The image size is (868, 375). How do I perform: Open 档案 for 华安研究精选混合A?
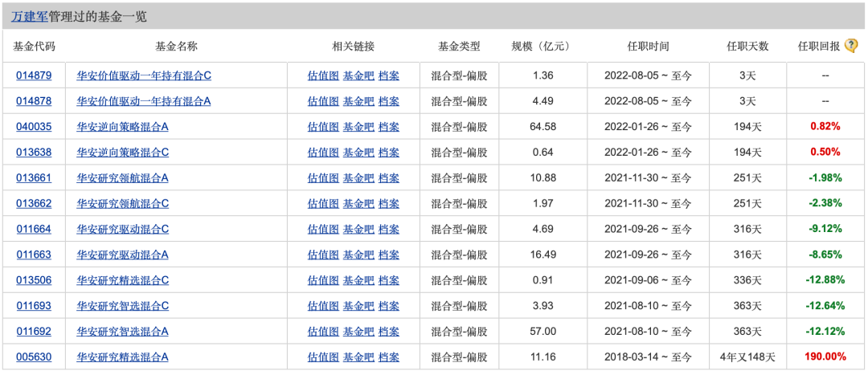click(x=389, y=357)
